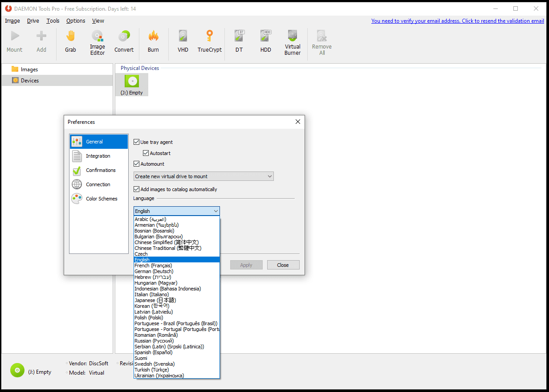Toggle the Autostart checkbox

(146, 153)
